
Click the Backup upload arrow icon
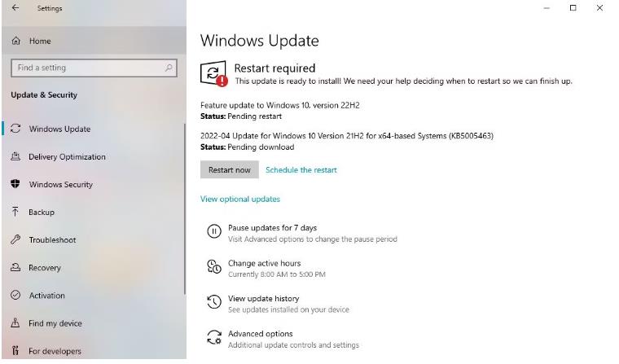click(x=15, y=212)
